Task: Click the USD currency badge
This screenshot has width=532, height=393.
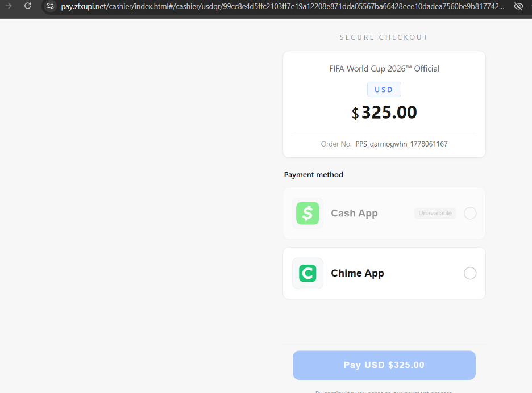Action: coord(384,90)
